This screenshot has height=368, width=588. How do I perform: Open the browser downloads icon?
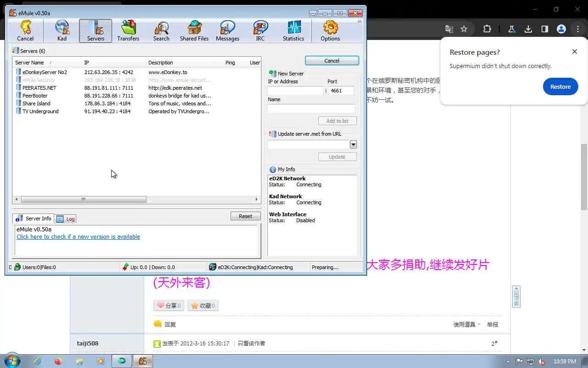528,29
